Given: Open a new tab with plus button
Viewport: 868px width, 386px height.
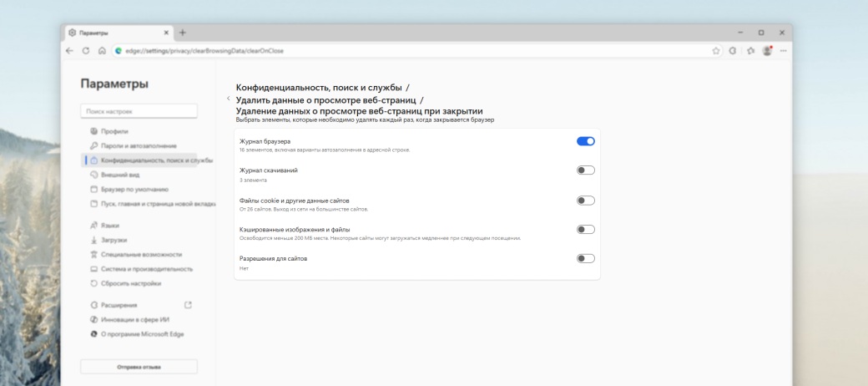Looking at the screenshot, I should 183,33.
